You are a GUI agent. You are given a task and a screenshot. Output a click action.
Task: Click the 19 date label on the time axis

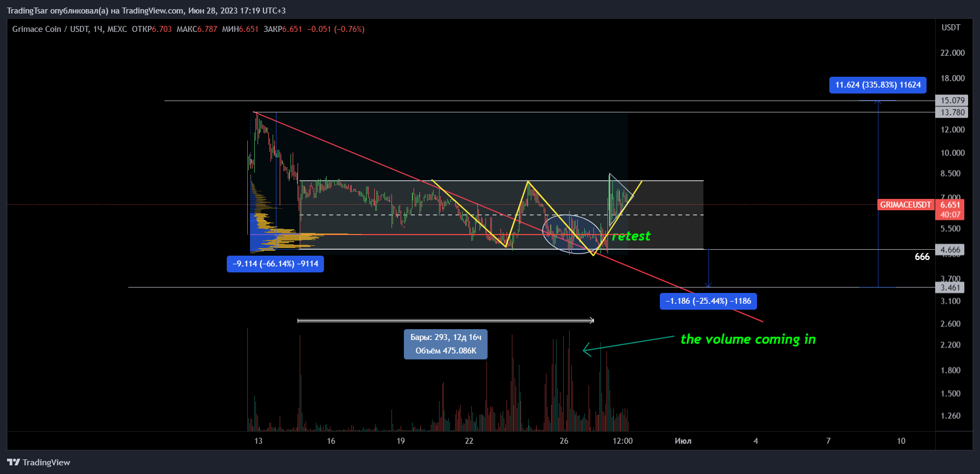tap(401, 441)
